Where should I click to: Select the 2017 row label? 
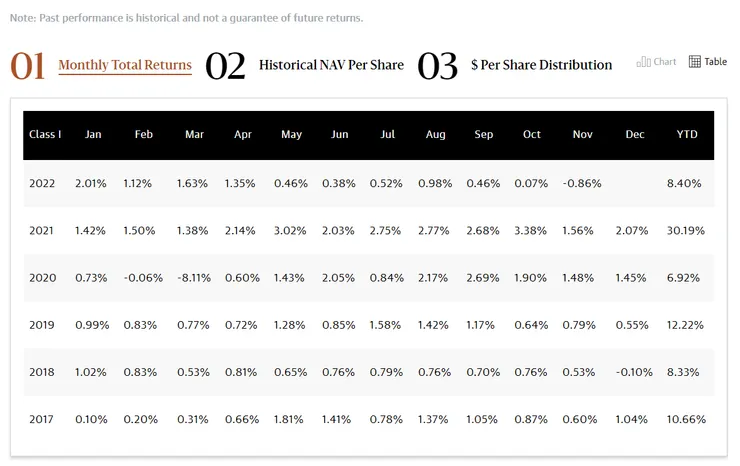tap(43, 418)
